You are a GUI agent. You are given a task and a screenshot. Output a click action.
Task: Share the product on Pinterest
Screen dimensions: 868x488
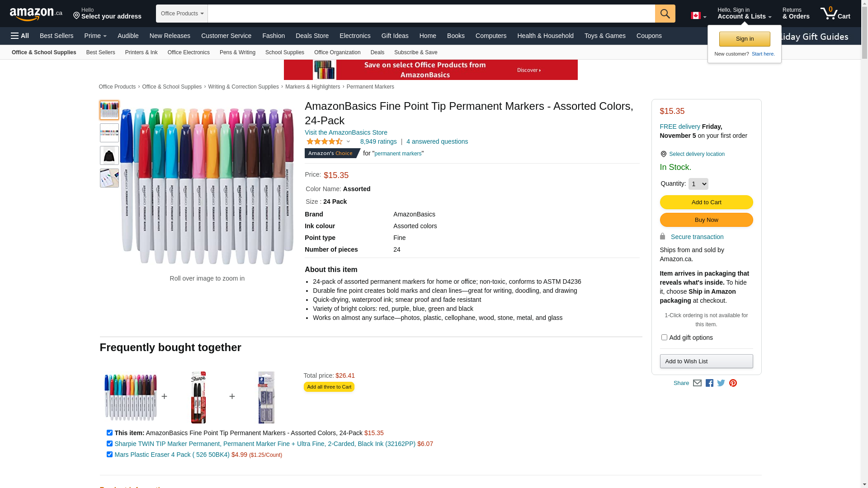pyautogui.click(x=733, y=383)
